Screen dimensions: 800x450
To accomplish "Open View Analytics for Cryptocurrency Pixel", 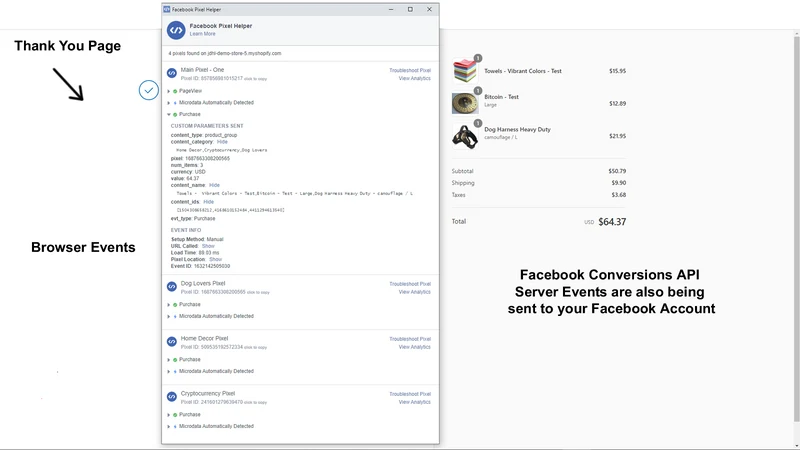I will point(414,403).
